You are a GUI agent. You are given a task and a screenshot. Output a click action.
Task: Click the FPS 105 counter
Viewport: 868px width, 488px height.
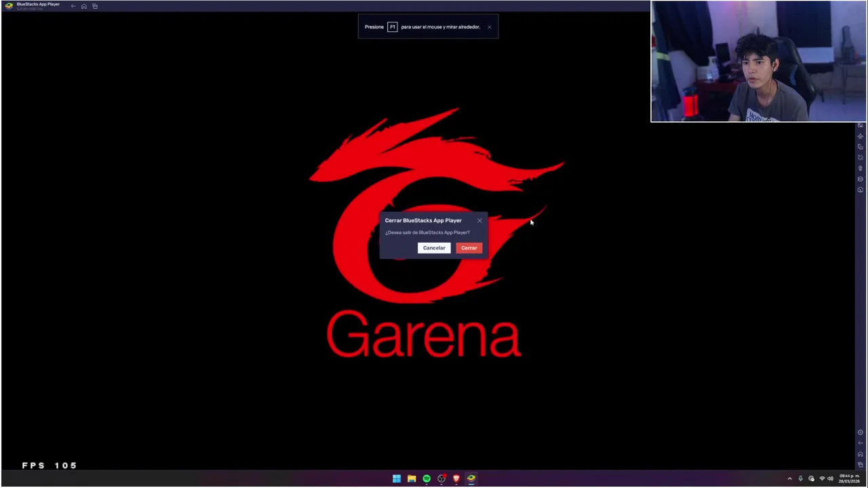click(50, 466)
